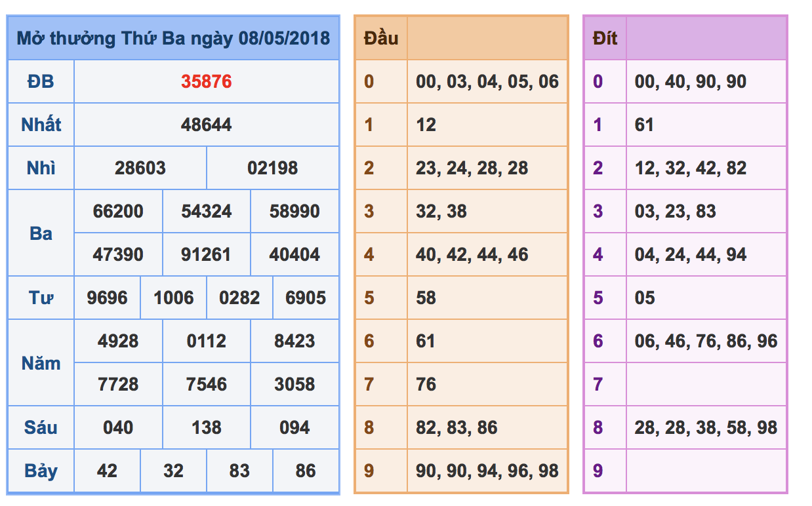
Task: Select second prize number 02198
Action: tap(273, 168)
